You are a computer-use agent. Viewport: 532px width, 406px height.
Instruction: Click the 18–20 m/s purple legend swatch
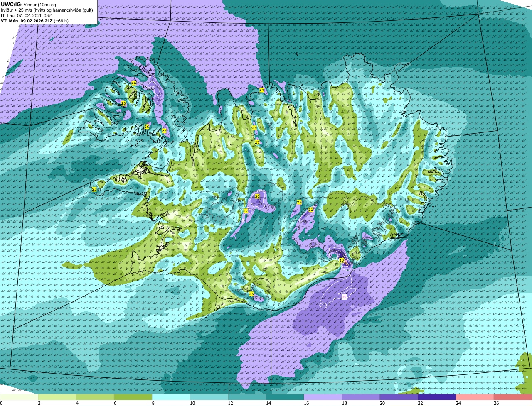click(361, 397)
